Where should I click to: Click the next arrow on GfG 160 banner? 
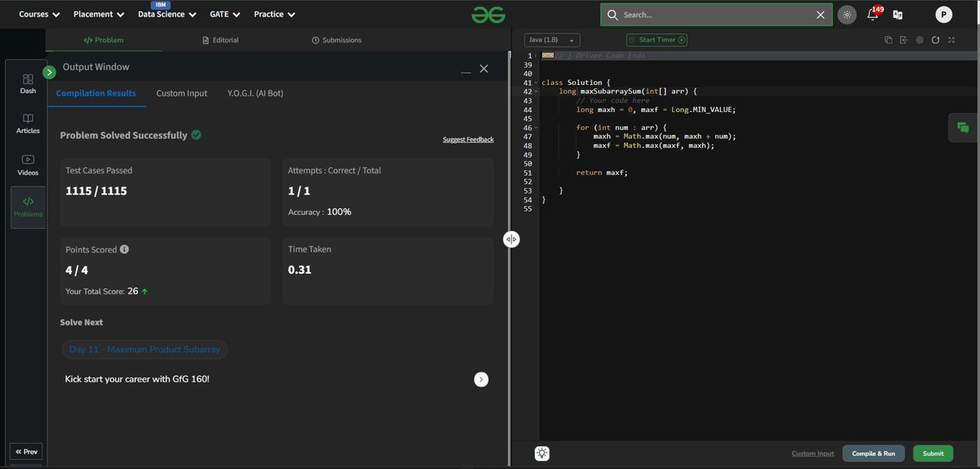pos(481,379)
